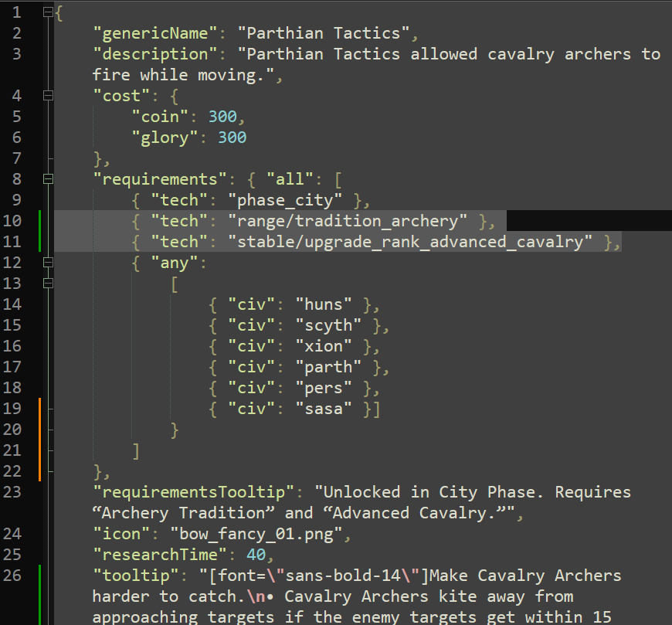Viewport: 672px width, 625px height.
Task: Click the "range/tradition_archery" string
Action: click(x=348, y=221)
